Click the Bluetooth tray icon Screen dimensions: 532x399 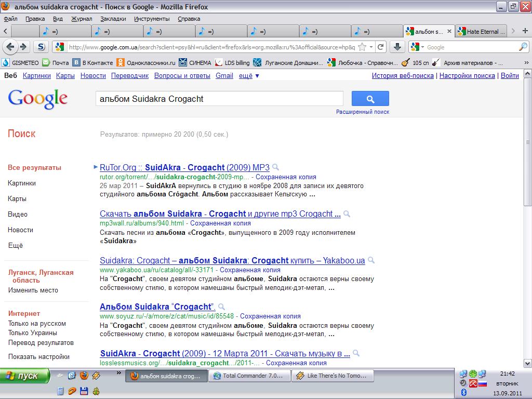coord(464,392)
